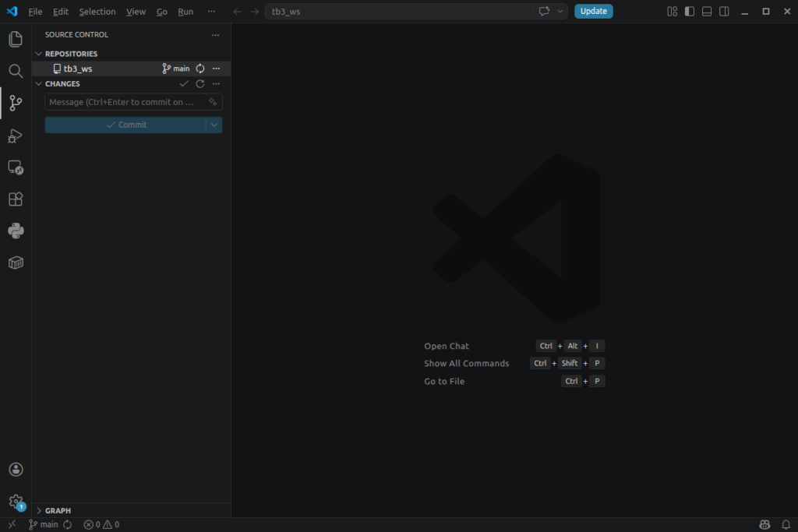Viewport: 798px width, 532px height.
Task: Open the Go menu
Action: click(x=162, y=11)
